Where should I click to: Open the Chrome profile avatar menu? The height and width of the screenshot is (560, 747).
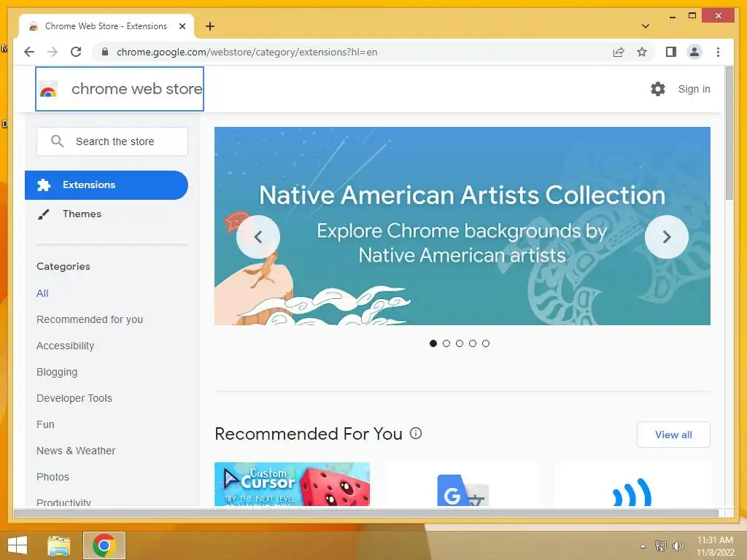[694, 52]
